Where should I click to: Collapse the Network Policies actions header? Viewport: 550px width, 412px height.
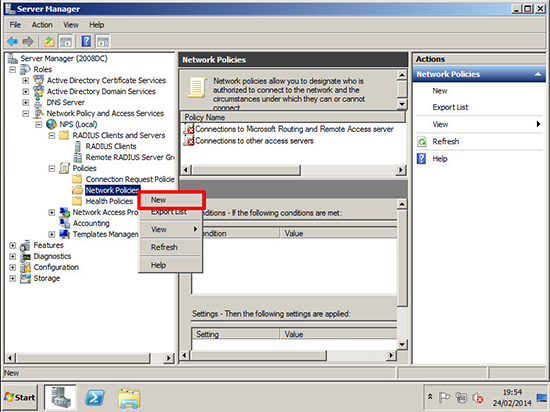538,74
